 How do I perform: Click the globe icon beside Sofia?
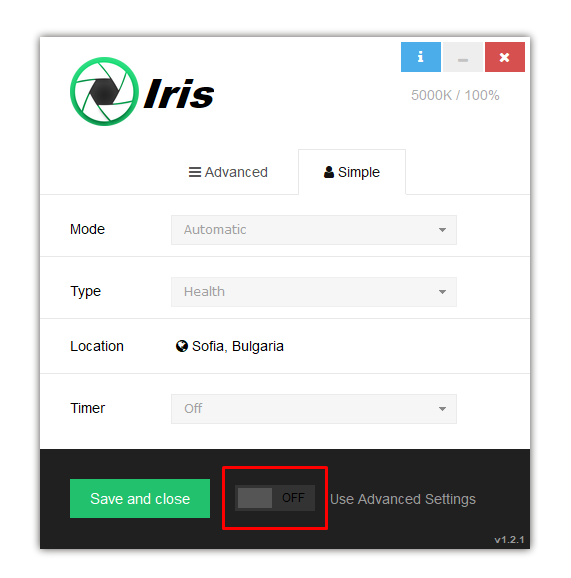coord(182,346)
